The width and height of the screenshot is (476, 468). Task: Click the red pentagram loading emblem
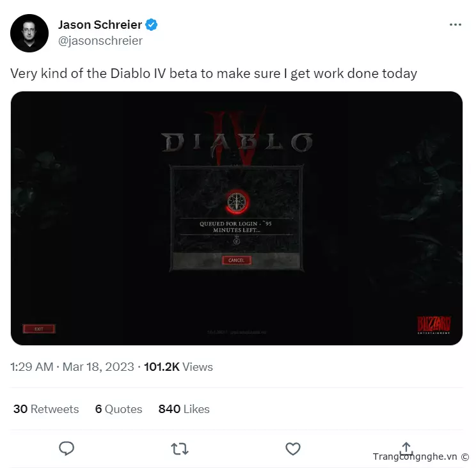pos(237,202)
